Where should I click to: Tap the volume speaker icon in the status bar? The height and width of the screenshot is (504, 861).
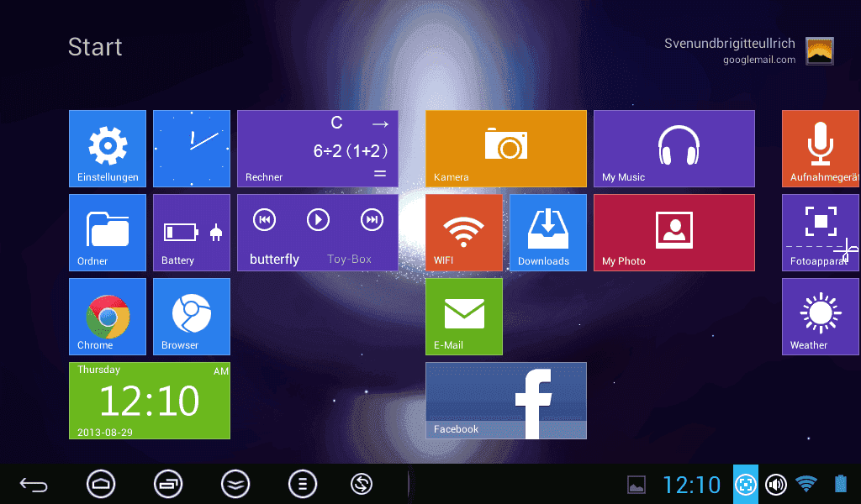tap(776, 484)
